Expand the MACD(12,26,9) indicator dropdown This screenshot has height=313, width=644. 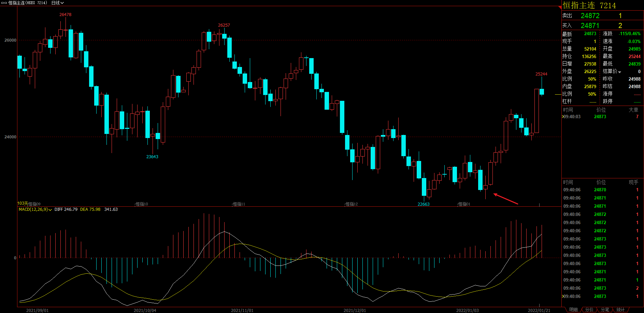pos(50,210)
